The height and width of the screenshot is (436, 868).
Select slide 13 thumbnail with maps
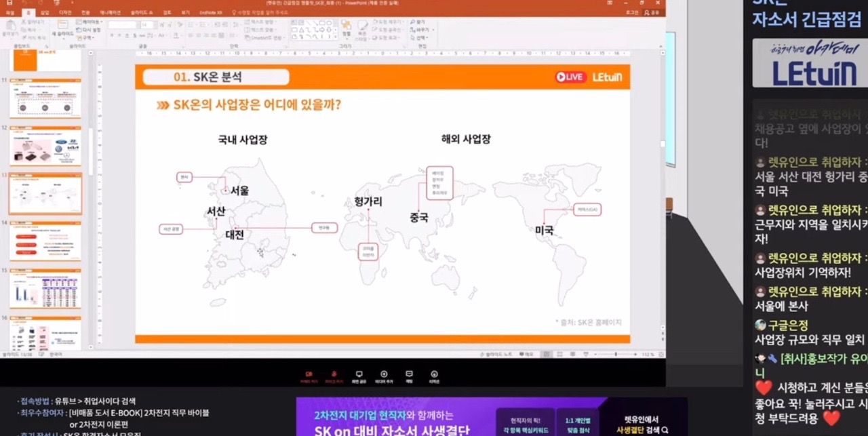click(x=45, y=193)
